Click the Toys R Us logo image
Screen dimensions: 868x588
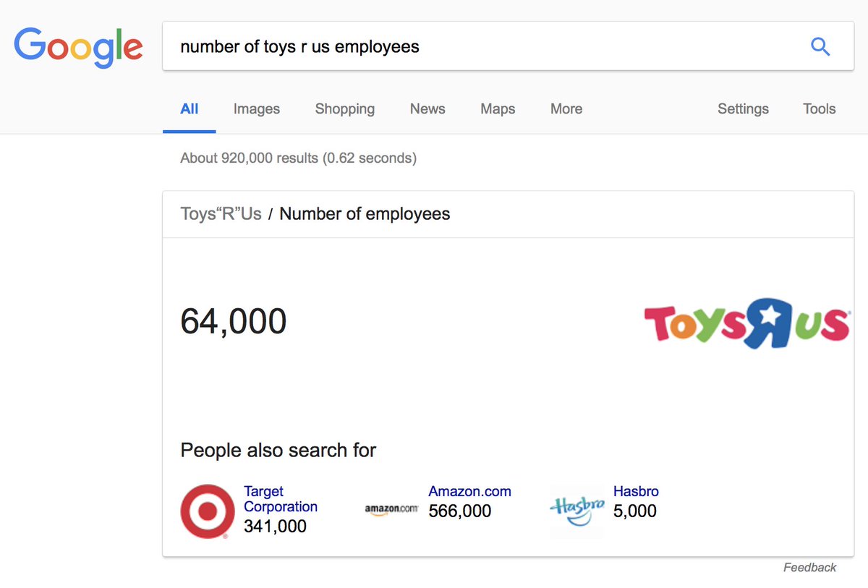[746, 323]
